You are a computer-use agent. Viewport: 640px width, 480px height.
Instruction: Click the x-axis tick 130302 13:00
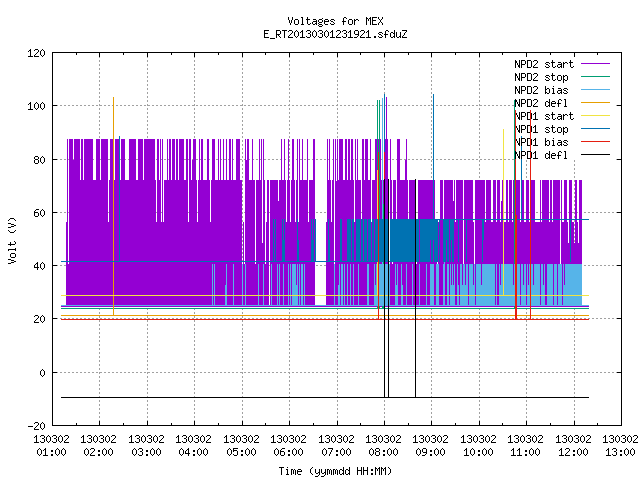click(620, 445)
